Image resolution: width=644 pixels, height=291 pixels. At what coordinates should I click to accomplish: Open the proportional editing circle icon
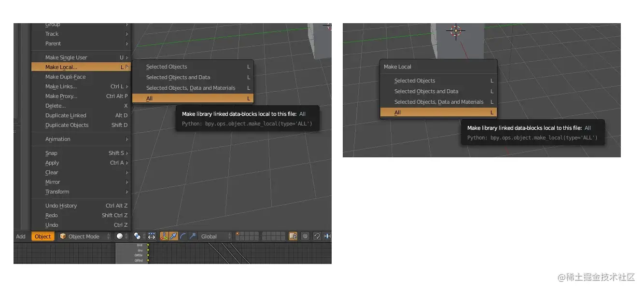click(x=305, y=236)
